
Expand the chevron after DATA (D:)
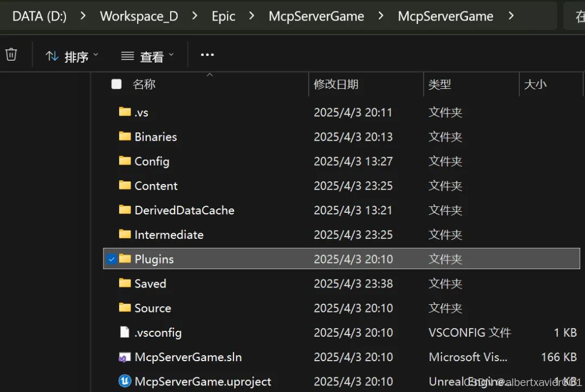(83, 16)
